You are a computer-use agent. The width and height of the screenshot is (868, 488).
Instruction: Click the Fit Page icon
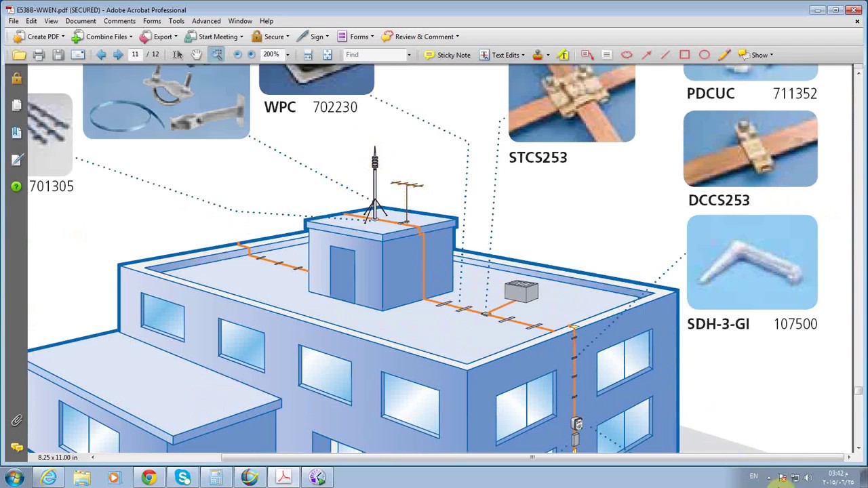(328, 55)
